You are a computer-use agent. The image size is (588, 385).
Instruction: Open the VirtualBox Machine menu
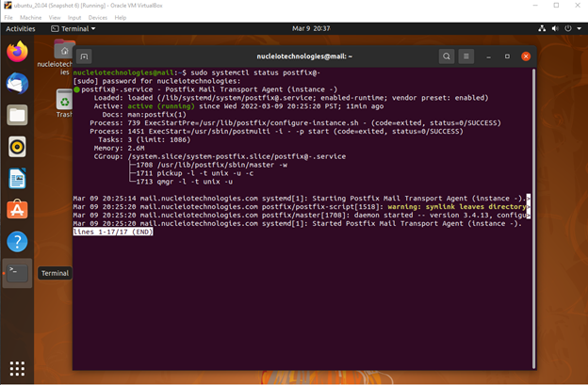[x=31, y=18]
